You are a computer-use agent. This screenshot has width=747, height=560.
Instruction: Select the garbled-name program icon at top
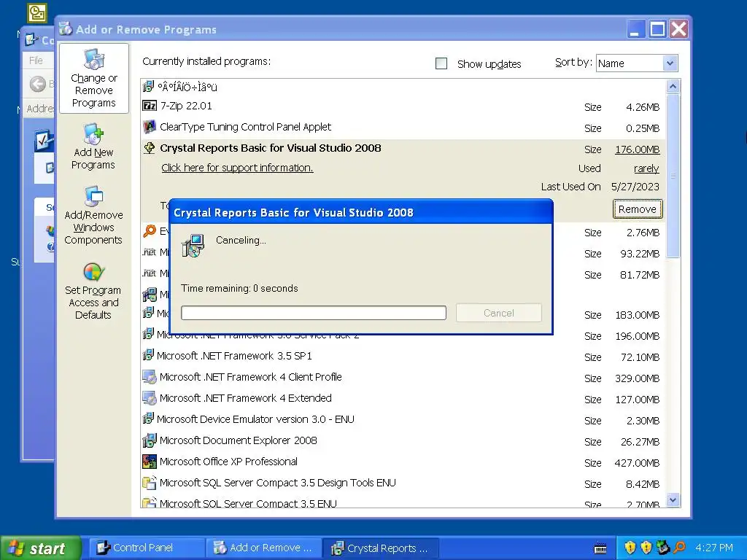point(148,87)
